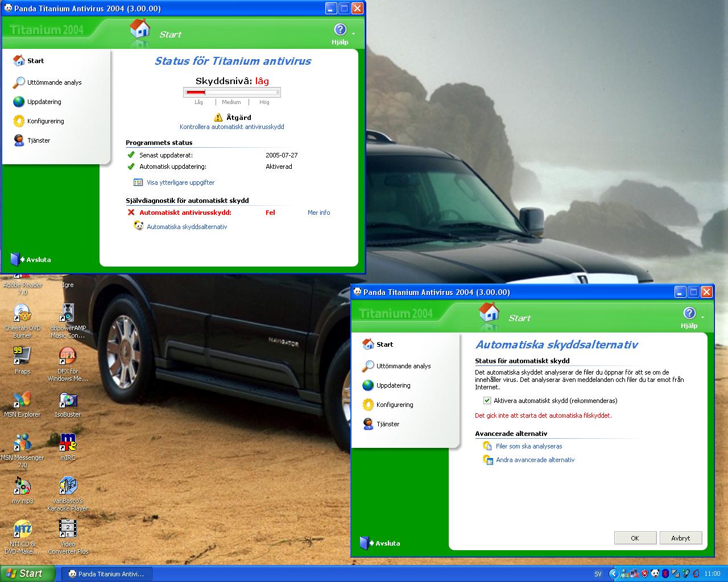This screenshot has width=728, height=582.
Task: Click the red X beside Automatiskt antivirusskydd
Action: click(x=131, y=213)
